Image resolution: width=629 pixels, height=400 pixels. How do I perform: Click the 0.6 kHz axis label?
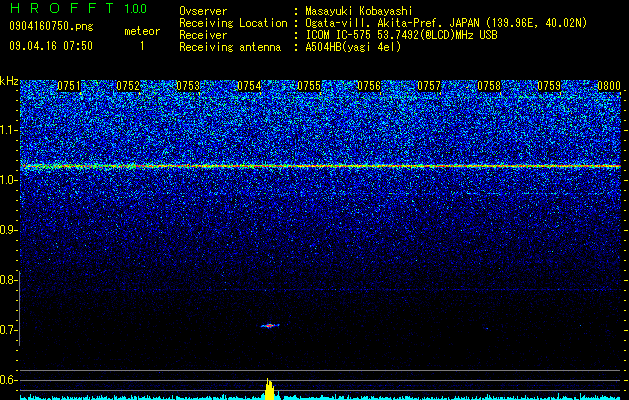[x=9, y=380]
